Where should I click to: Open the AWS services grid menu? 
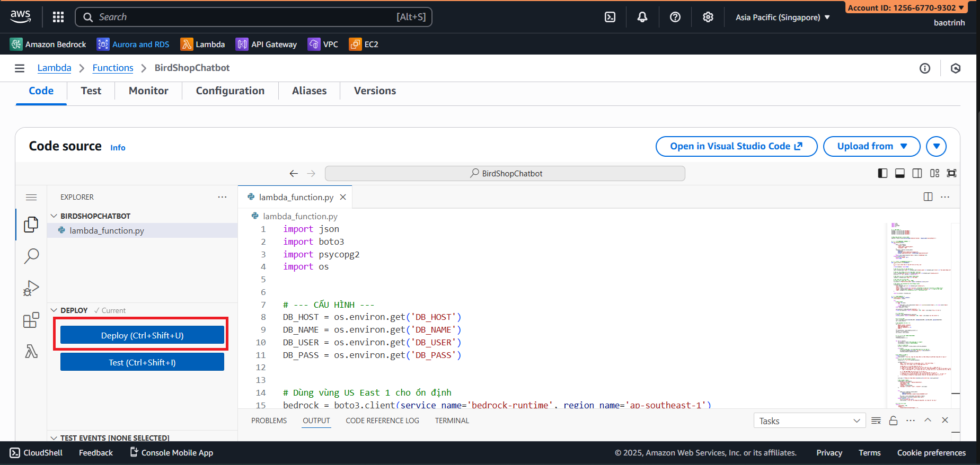tap(58, 17)
